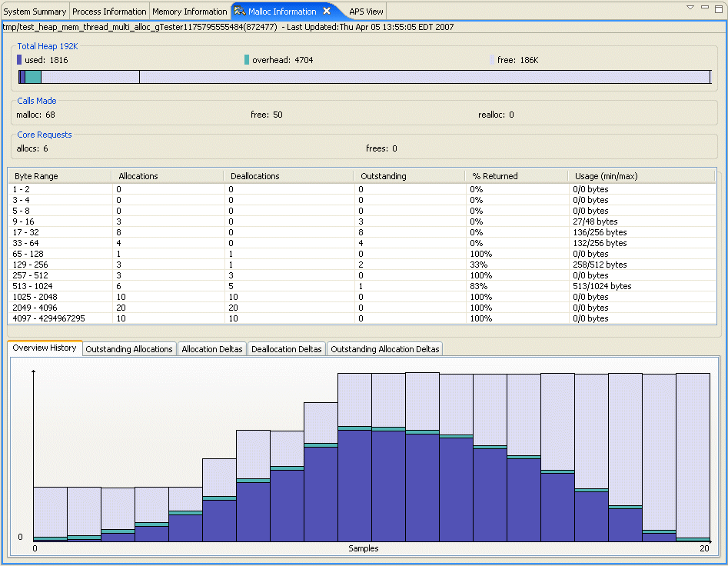Viewport: 728px width, 566px height.
Task: Open the Deallocation Deltas tab
Action: point(286,348)
